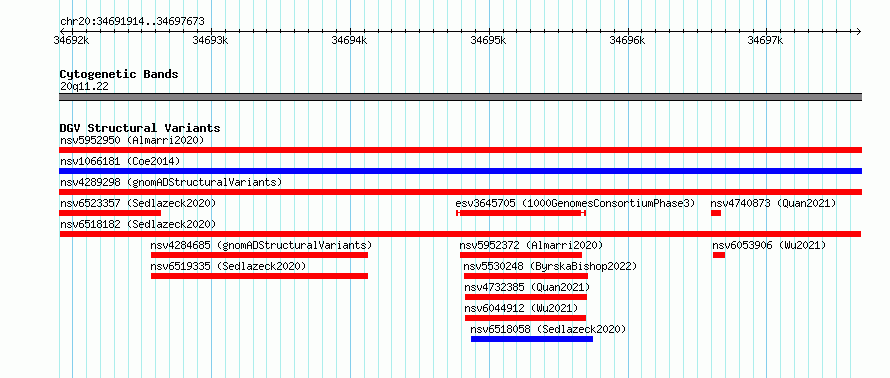Open nsv5530248 (ByrskaBishop2022) label
890x378 pixels.
pos(550,266)
